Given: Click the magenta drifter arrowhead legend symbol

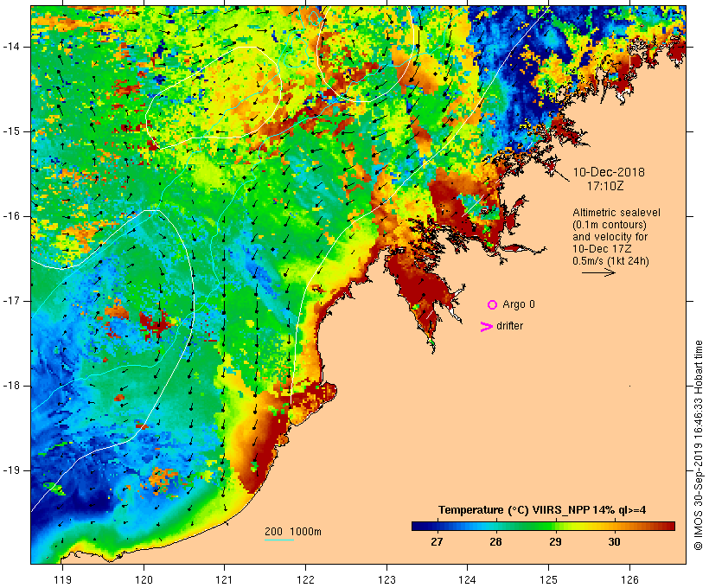Looking at the screenshot, I should coord(486,327).
